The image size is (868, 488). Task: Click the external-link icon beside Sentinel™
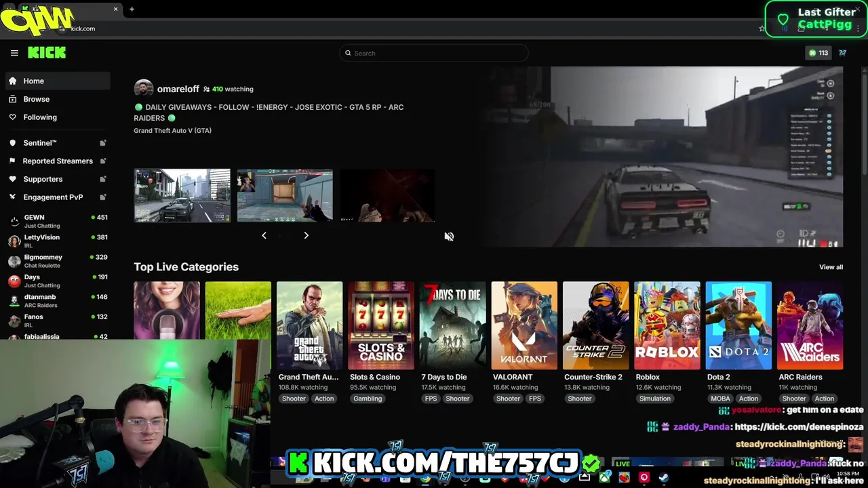point(103,143)
